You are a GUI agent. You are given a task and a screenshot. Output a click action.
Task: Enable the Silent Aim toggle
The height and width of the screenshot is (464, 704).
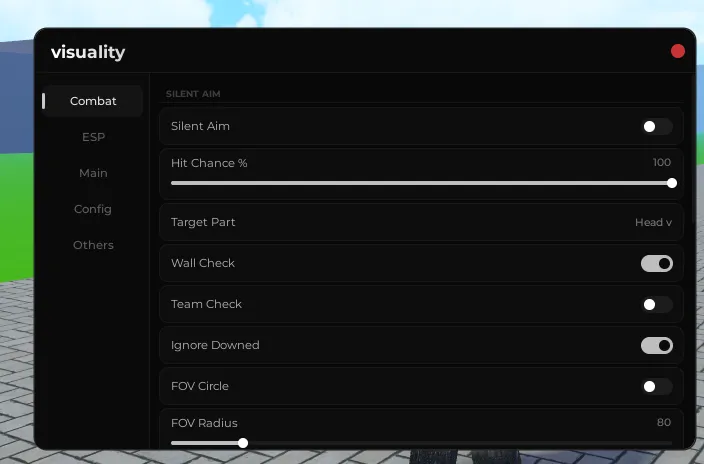coord(656,127)
